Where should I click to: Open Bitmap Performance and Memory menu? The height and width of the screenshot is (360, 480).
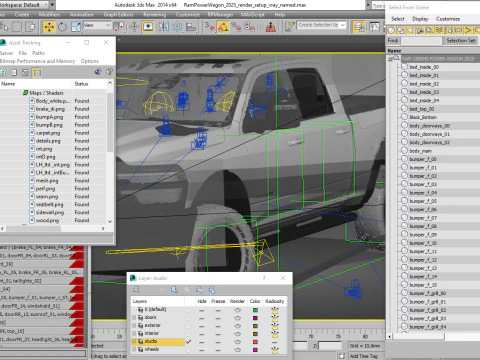click(37, 61)
